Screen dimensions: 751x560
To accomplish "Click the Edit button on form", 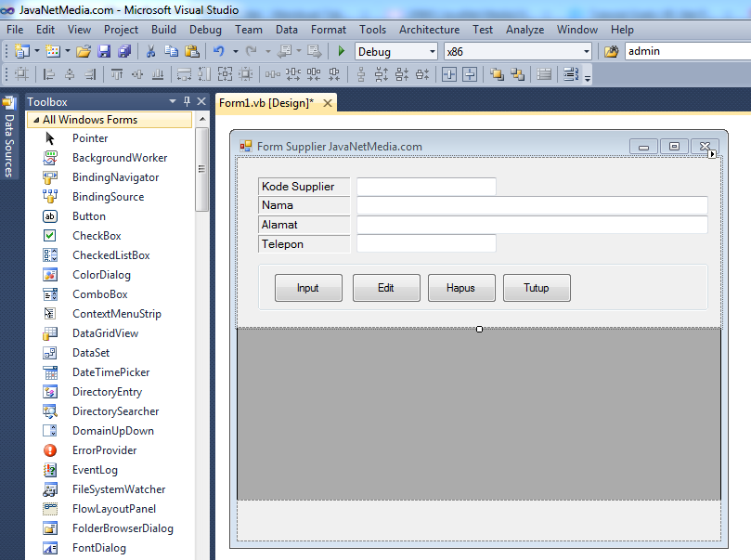I will pyautogui.click(x=386, y=288).
